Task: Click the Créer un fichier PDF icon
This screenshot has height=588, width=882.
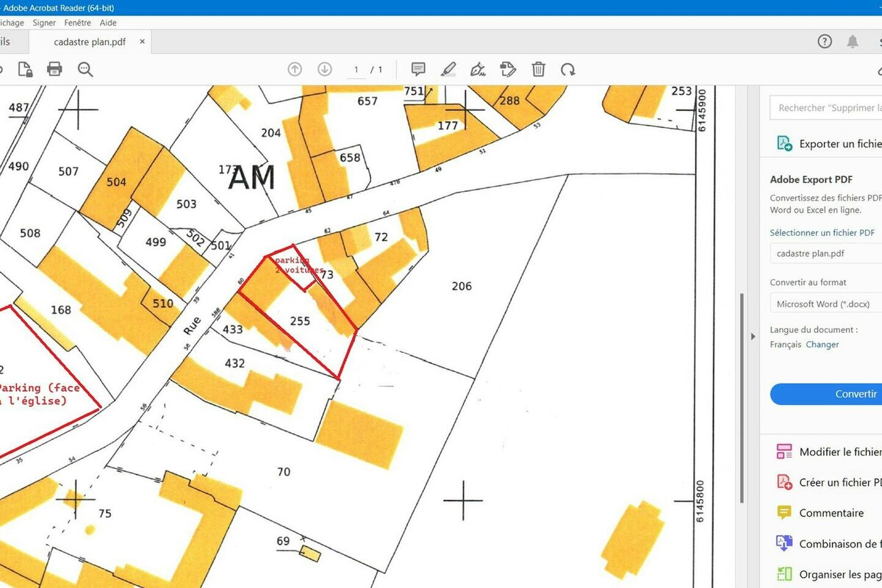Action: 784,482
